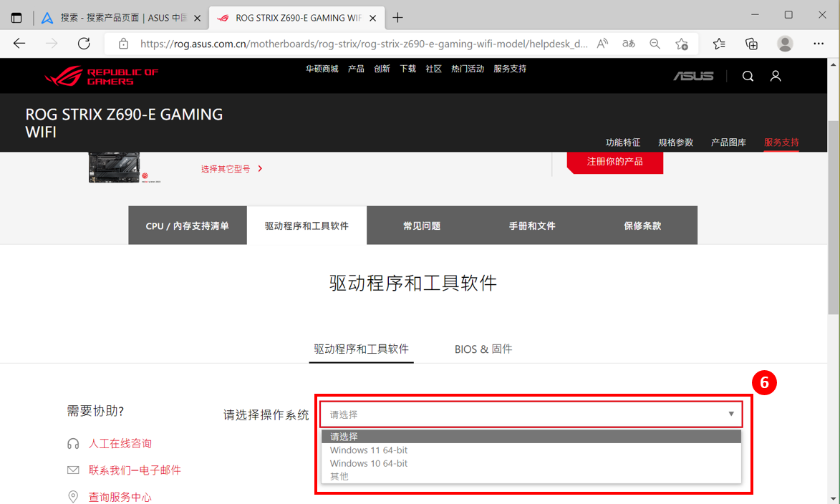Screen dimensions: 840x504
Task: Click the site lock security icon
Action: [123, 44]
